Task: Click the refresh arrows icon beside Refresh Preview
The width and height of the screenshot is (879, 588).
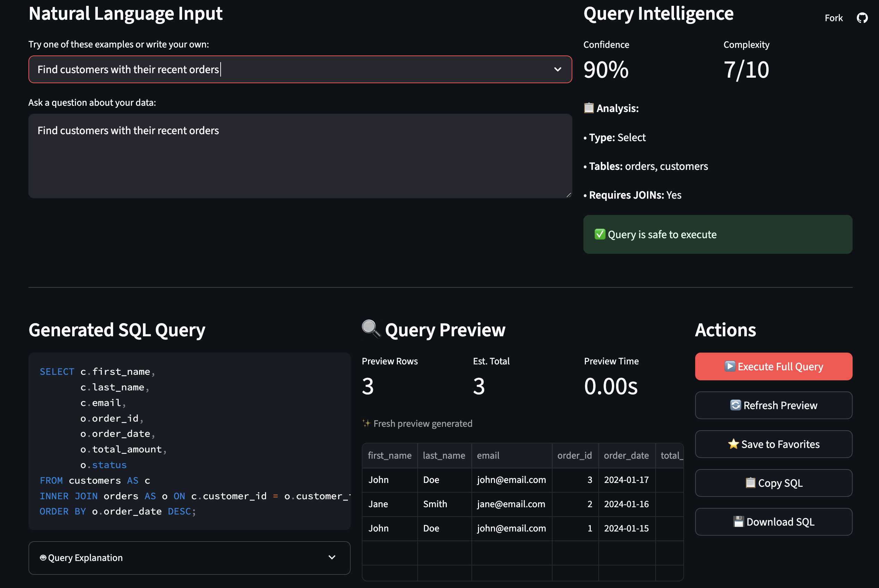Action: tap(735, 405)
